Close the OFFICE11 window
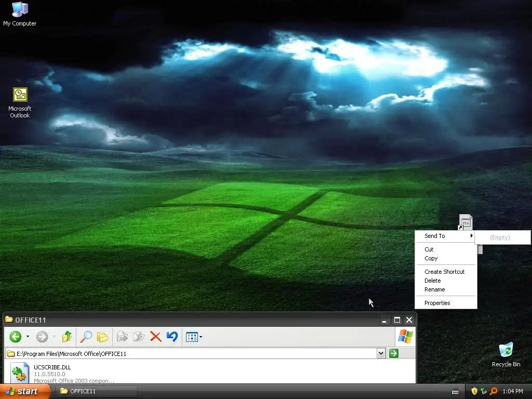 pyautogui.click(x=409, y=320)
